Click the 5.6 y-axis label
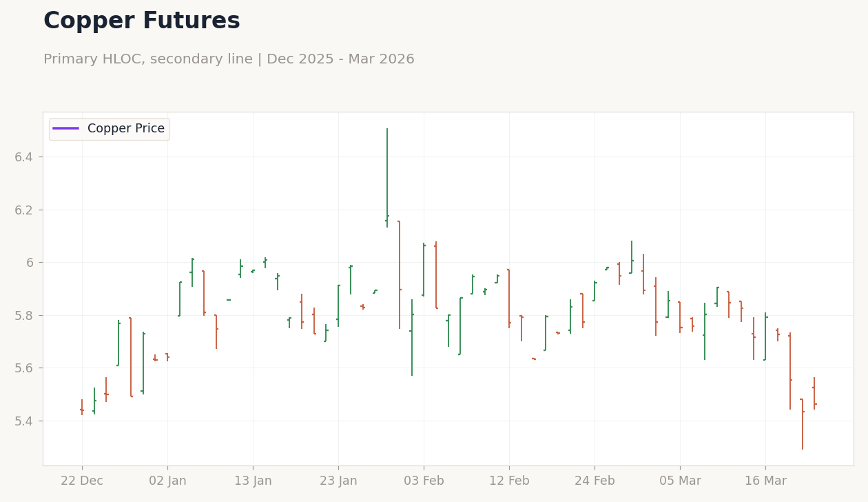This screenshot has width=868, height=502. (24, 368)
